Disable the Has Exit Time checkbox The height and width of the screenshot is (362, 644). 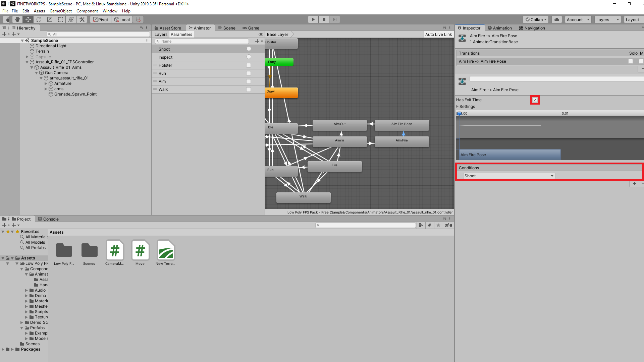click(535, 100)
